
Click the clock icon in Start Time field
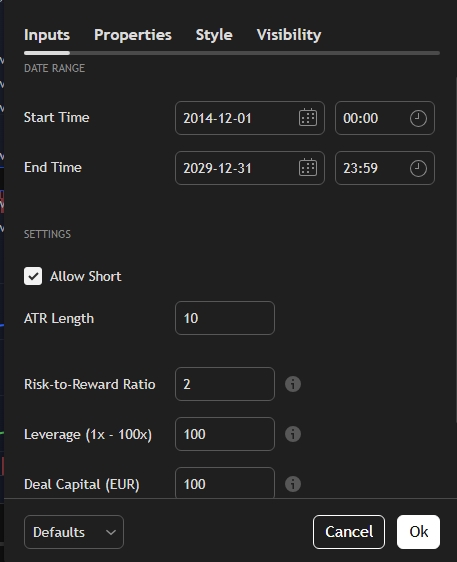coord(418,118)
